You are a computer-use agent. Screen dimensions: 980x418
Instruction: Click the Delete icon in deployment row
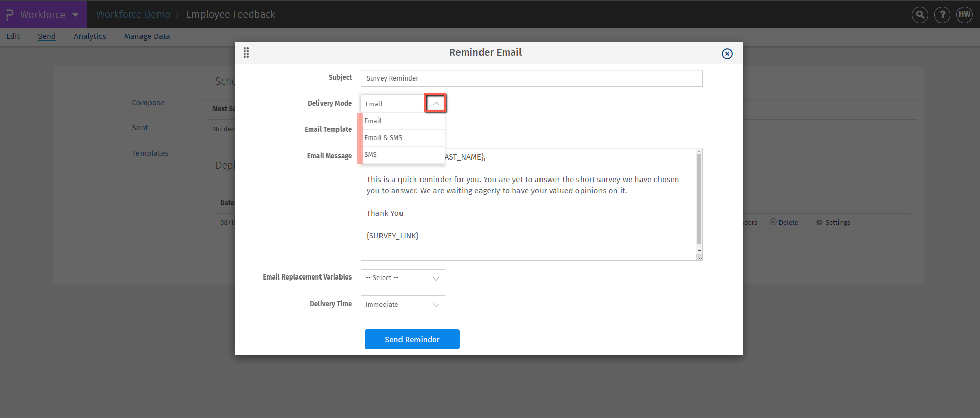tap(773, 222)
